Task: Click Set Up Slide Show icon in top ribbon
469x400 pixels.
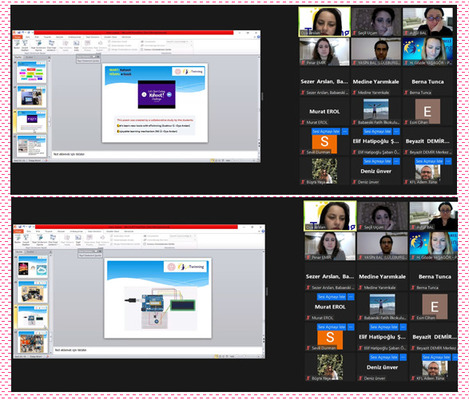Action: (65, 44)
